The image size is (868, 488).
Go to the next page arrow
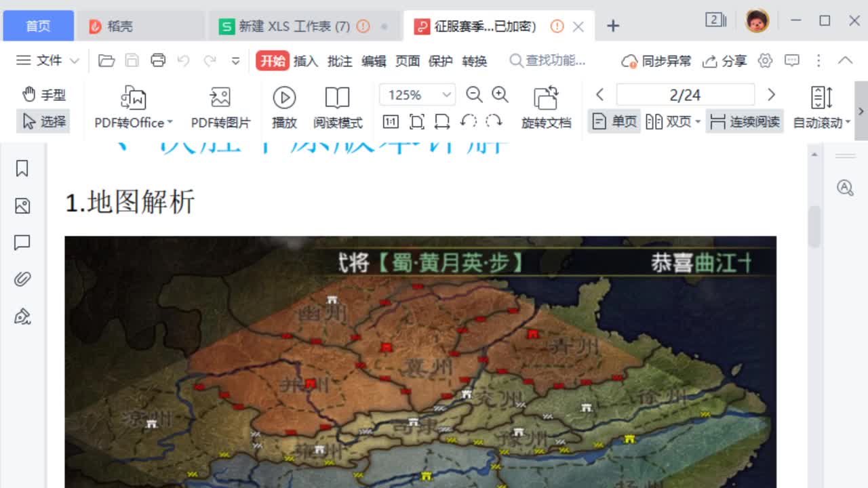point(771,95)
